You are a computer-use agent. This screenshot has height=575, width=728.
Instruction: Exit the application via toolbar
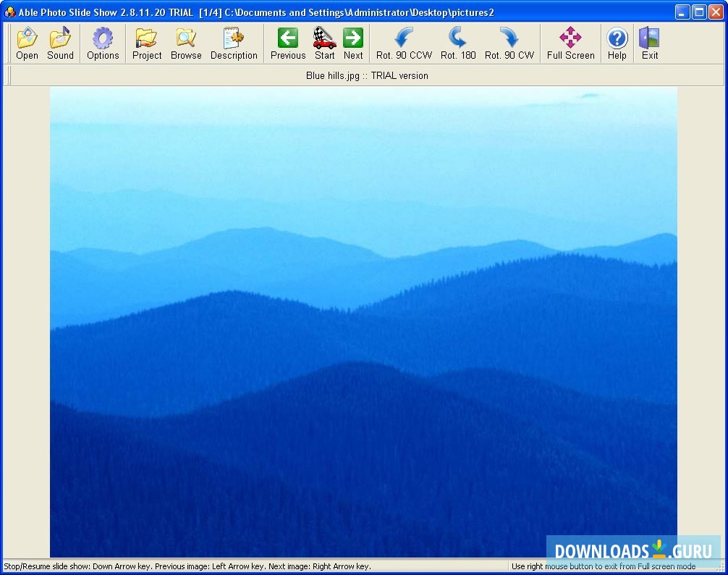point(649,42)
